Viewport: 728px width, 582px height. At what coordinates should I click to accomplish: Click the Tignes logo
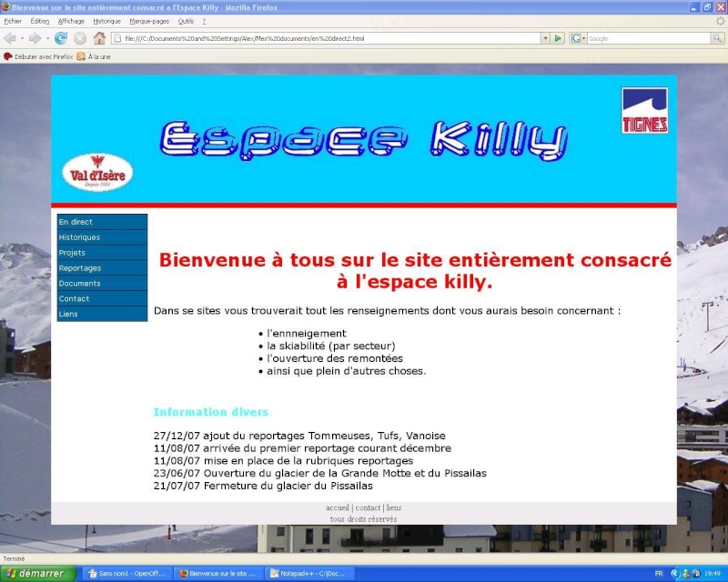point(644,110)
